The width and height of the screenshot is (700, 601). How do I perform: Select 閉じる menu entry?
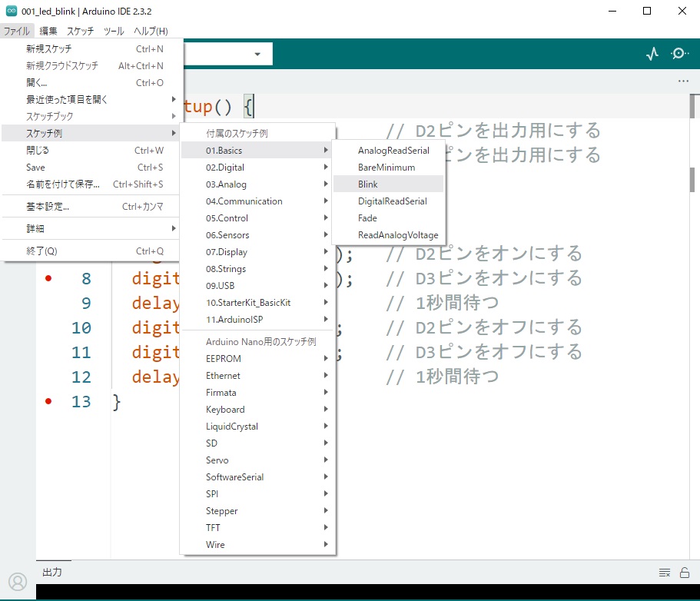pos(91,150)
